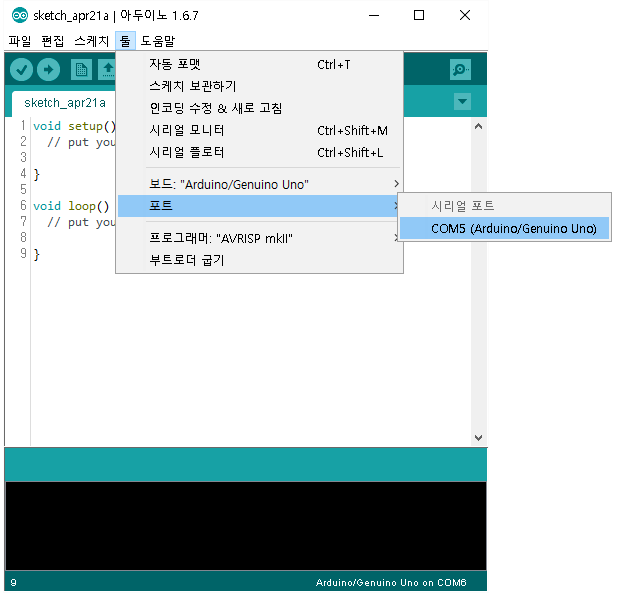This screenshot has height=603, width=618.
Task: Expand the 보드 submenu arrow
Action: pos(396,184)
